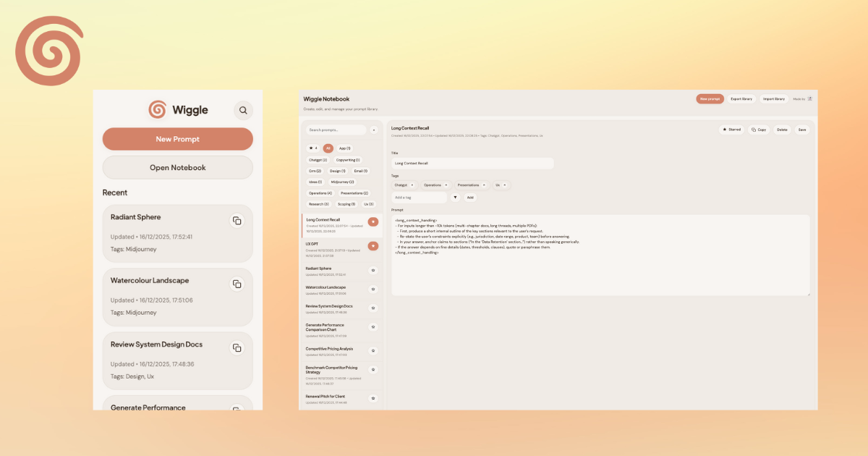Open search using the magnifier icon
This screenshot has height=456, width=868.
click(243, 110)
